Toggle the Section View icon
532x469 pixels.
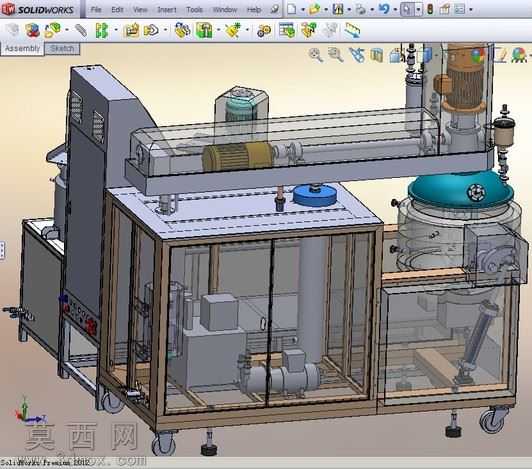click(x=377, y=56)
